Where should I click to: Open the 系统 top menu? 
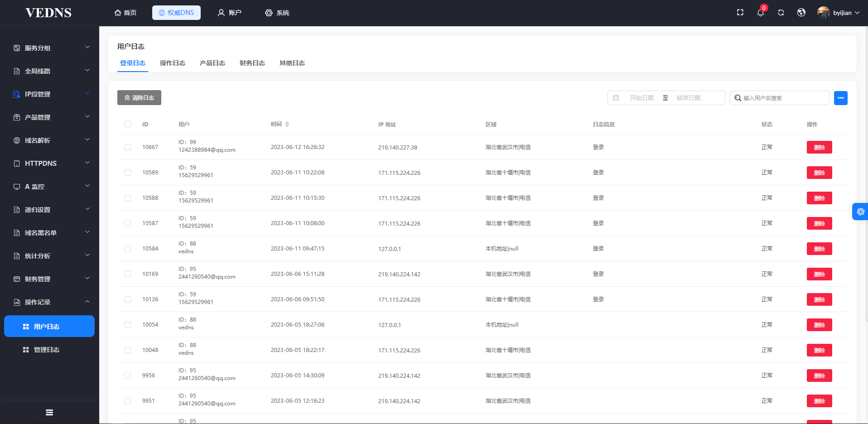point(277,13)
